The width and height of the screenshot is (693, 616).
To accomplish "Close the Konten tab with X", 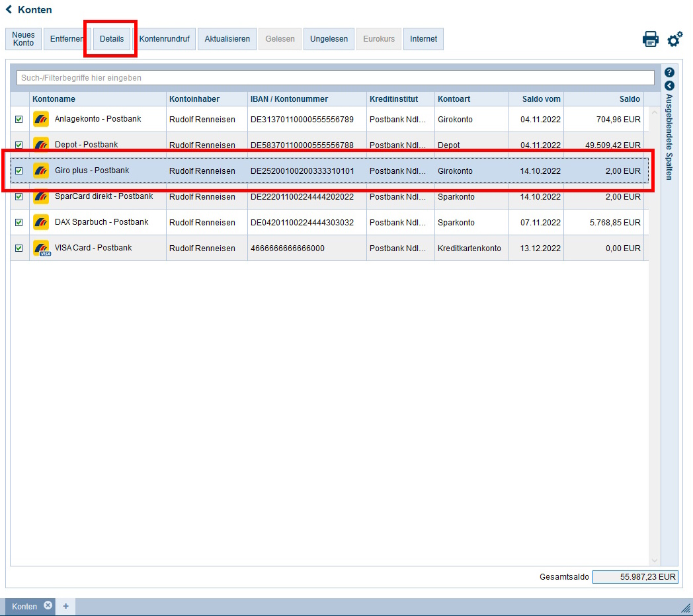I will [x=48, y=605].
